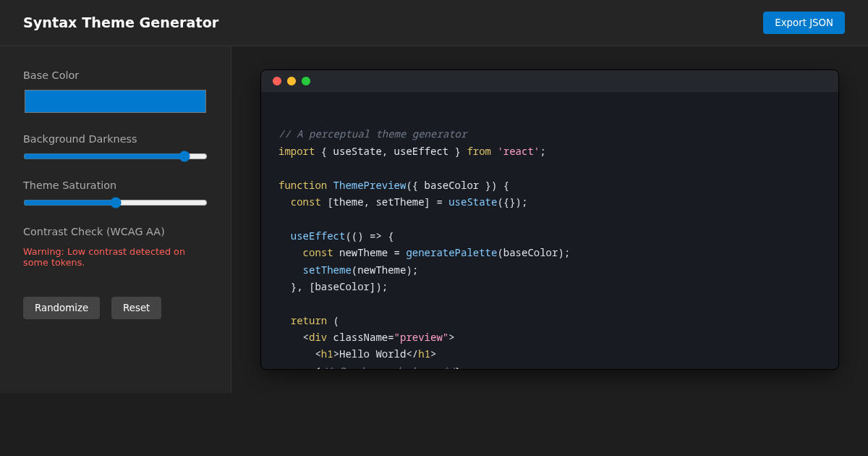Click the 'Base Color' label
The height and width of the screenshot is (456, 868).
(x=51, y=75)
